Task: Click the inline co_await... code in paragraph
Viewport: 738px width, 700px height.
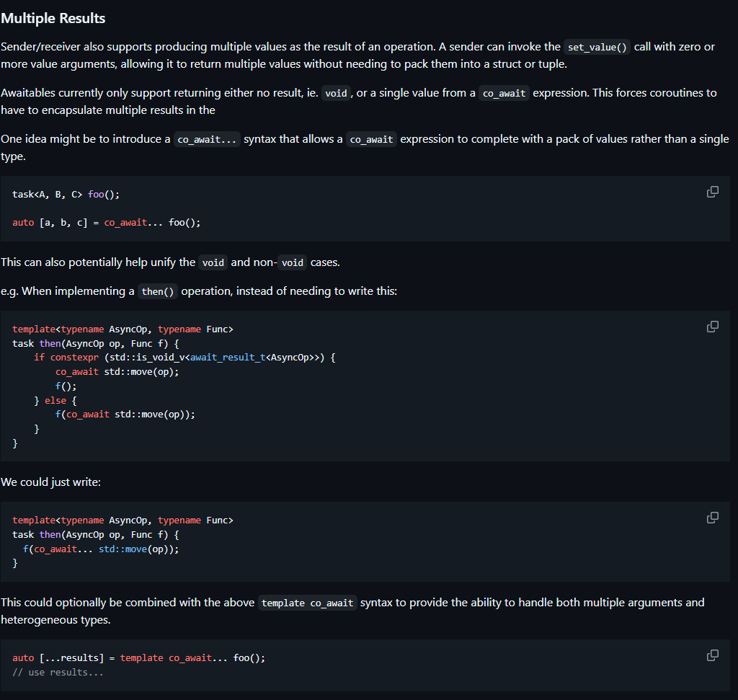Action: click(207, 139)
